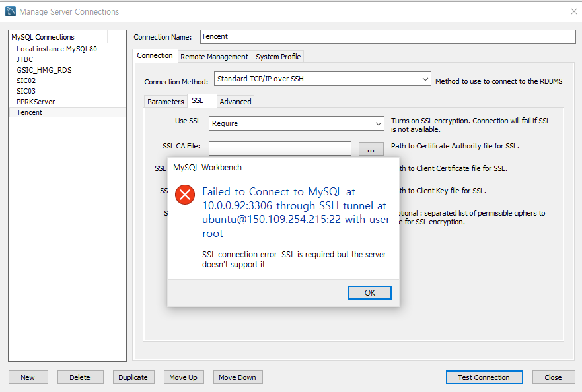Open the Remote Management tab
The height and width of the screenshot is (392, 582).
click(x=214, y=57)
